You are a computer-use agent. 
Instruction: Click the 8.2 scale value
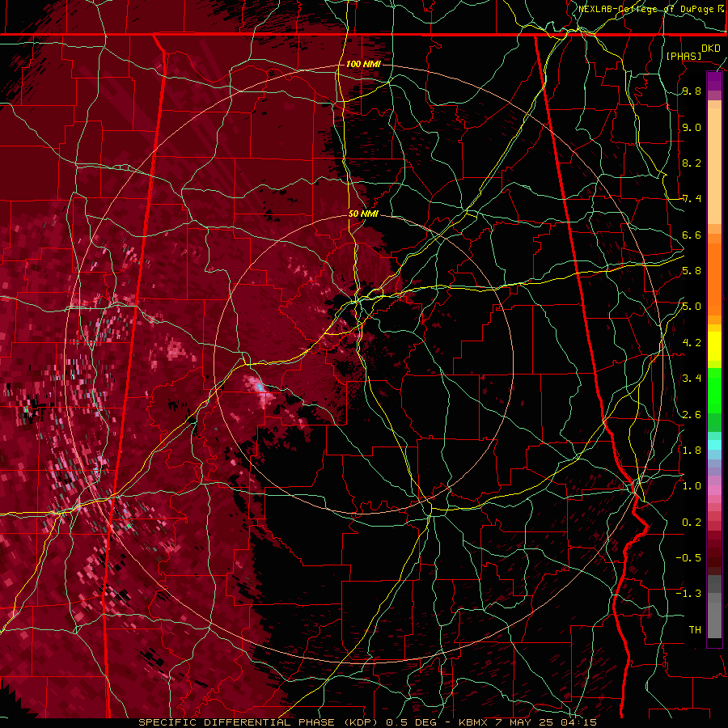692,163
